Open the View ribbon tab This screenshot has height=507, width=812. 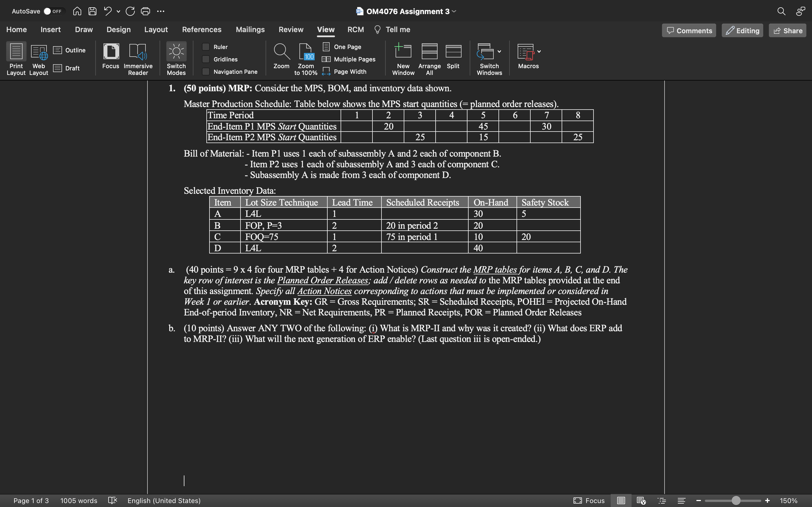pos(326,29)
